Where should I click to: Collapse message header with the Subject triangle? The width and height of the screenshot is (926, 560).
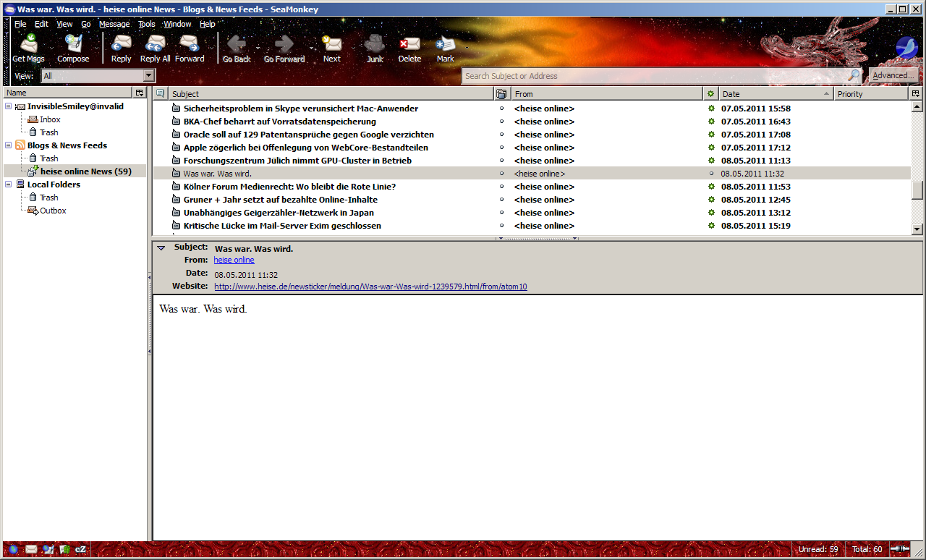161,247
